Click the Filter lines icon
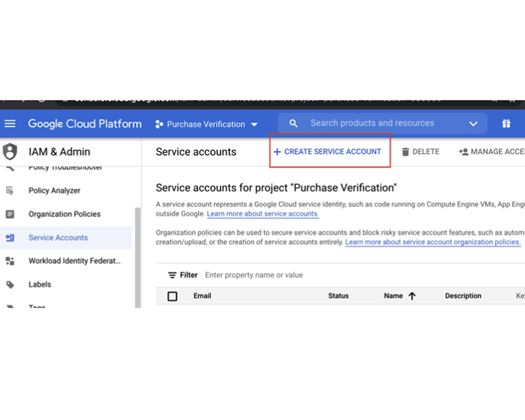The width and height of the screenshot is (525, 420). 172,275
